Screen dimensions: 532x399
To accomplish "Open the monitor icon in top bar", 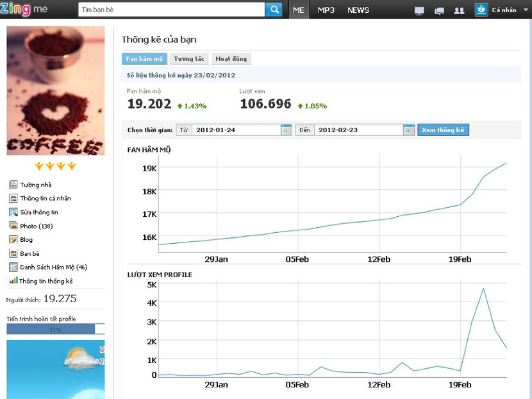I will coord(419,10).
